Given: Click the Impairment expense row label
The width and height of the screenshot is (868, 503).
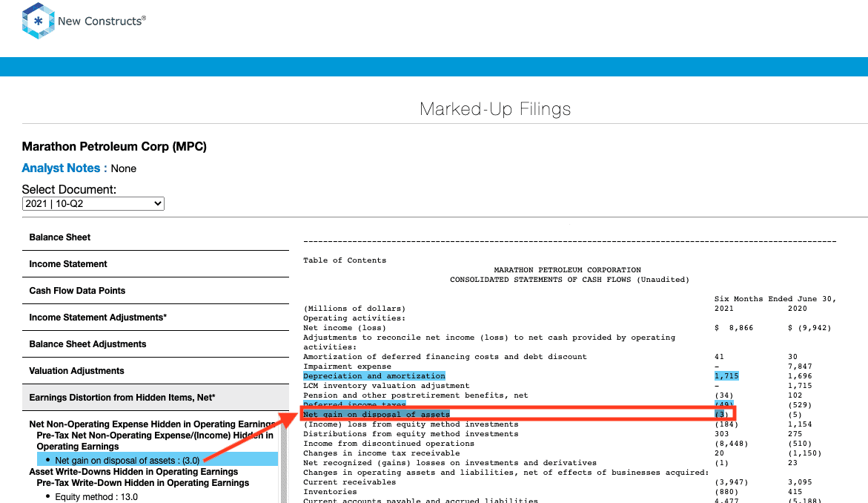Looking at the screenshot, I should coord(347,366).
